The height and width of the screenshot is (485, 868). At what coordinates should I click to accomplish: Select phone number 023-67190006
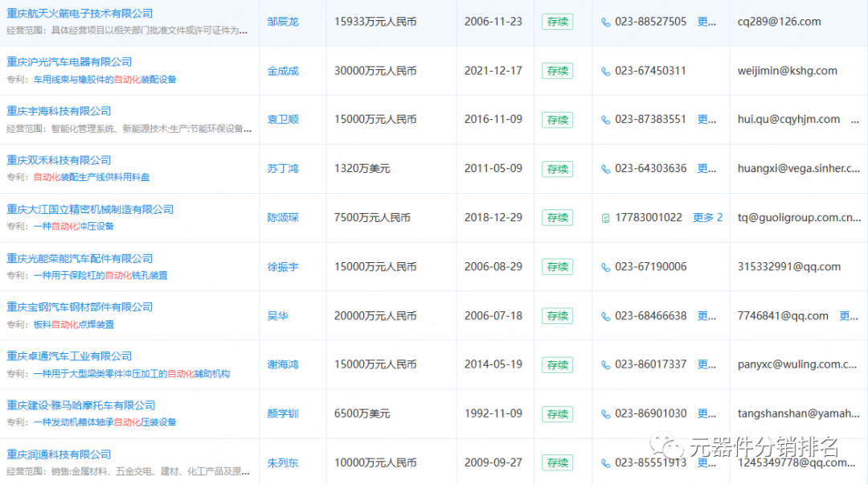point(650,266)
